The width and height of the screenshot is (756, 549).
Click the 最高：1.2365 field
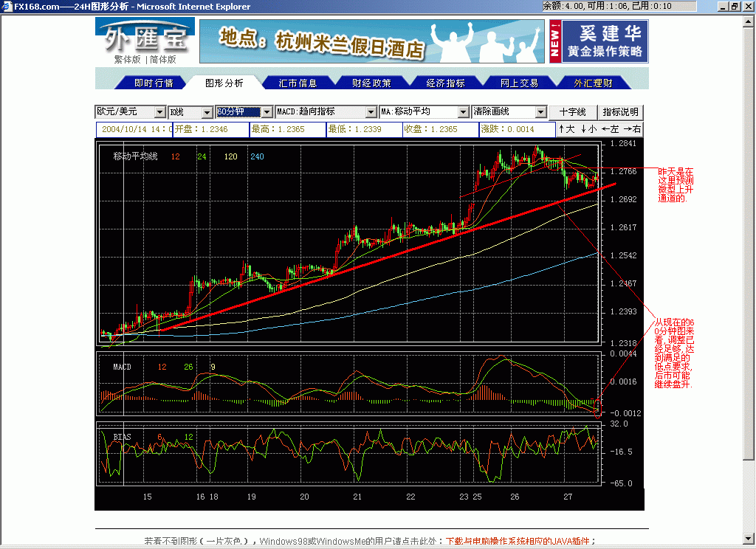[x=287, y=129]
